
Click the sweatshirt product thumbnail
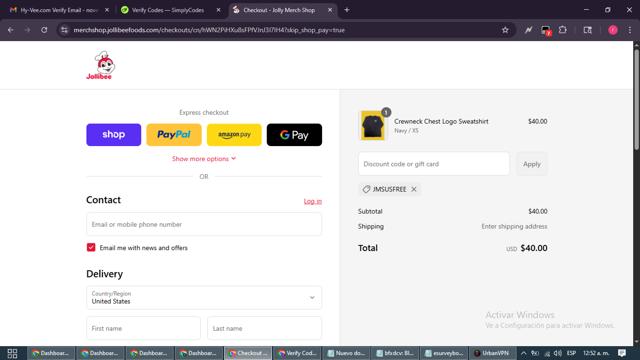(373, 125)
